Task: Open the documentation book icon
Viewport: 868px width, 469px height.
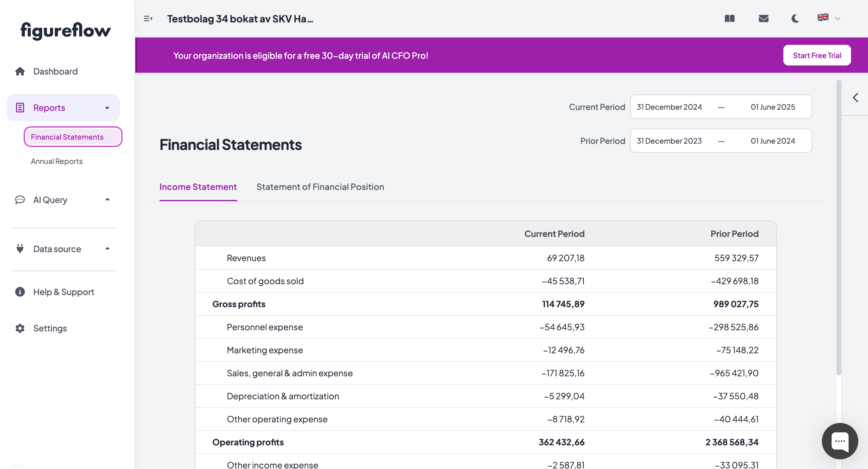Action: 729,18
